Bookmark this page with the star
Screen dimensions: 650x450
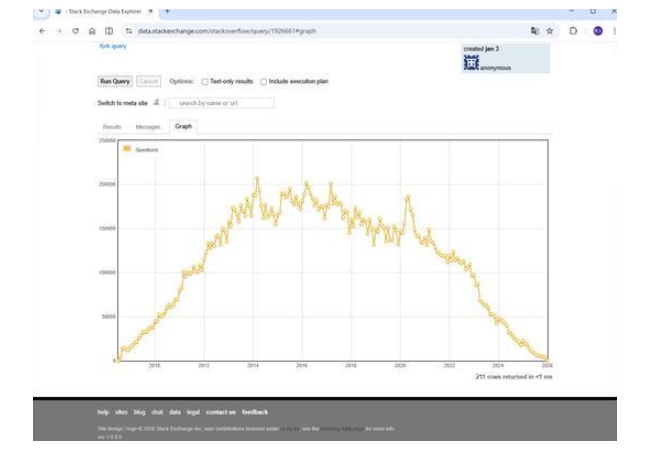tap(550, 31)
